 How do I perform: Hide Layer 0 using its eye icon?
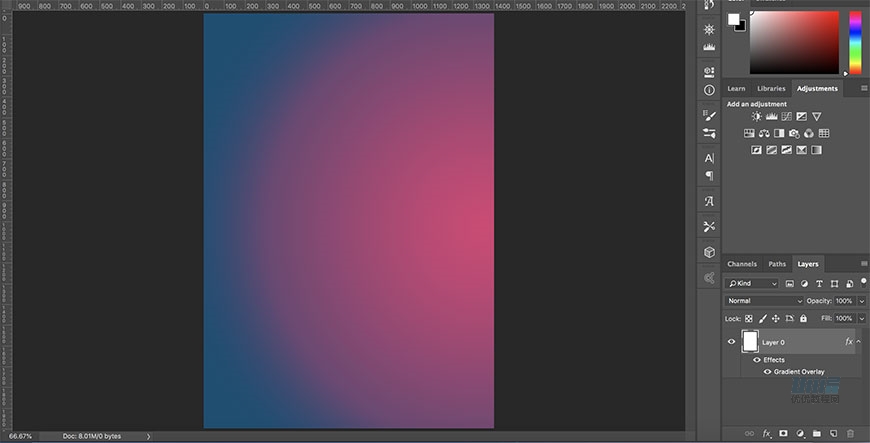tap(731, 342)
